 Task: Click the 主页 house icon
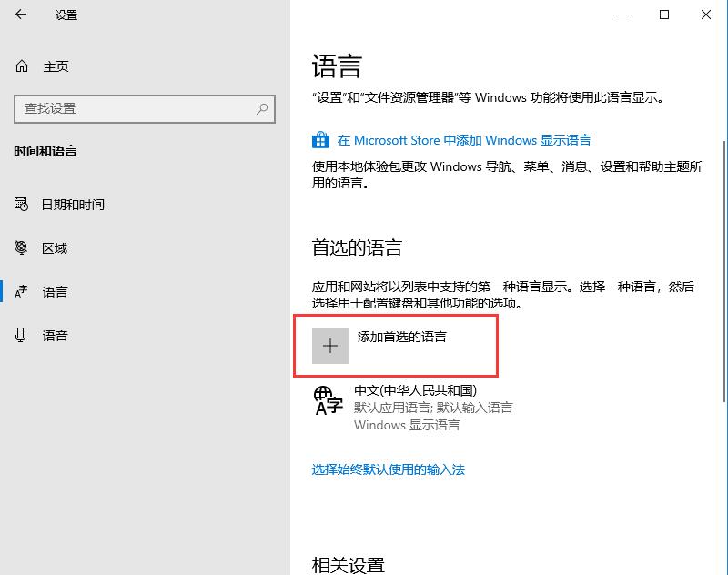(22, 66)
